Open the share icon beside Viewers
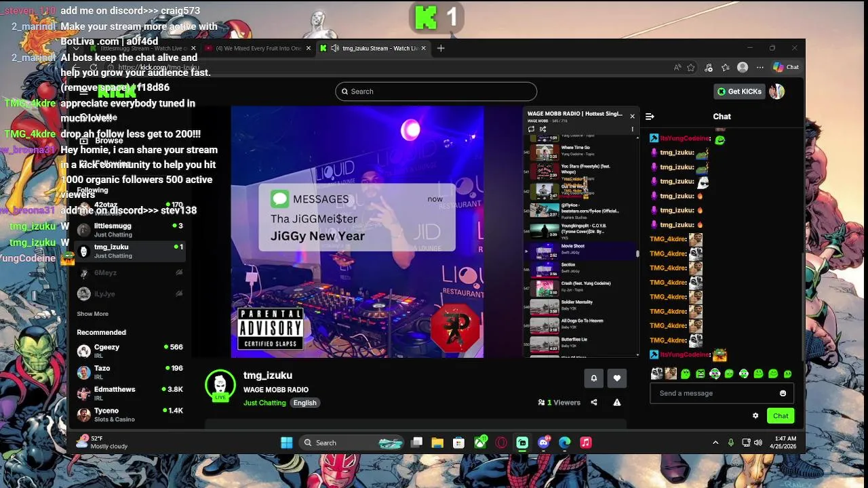 pyautogui.click(x=594, y=403)
